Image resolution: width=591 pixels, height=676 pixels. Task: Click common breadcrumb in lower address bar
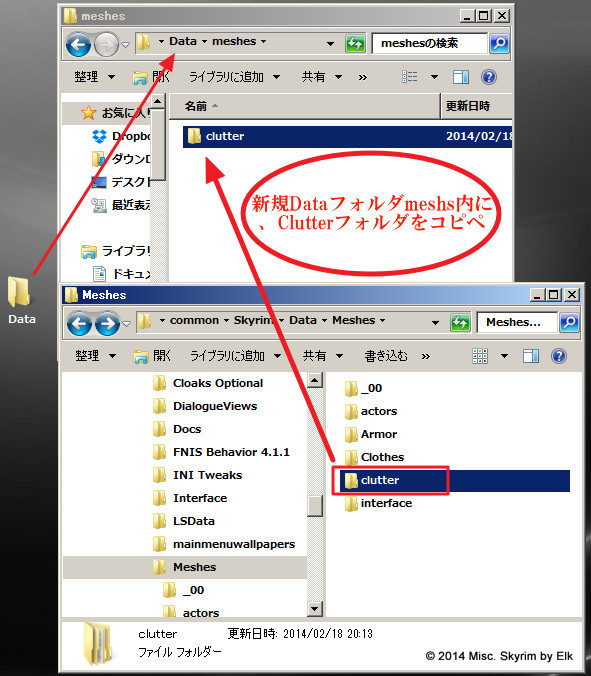(194, 320)
